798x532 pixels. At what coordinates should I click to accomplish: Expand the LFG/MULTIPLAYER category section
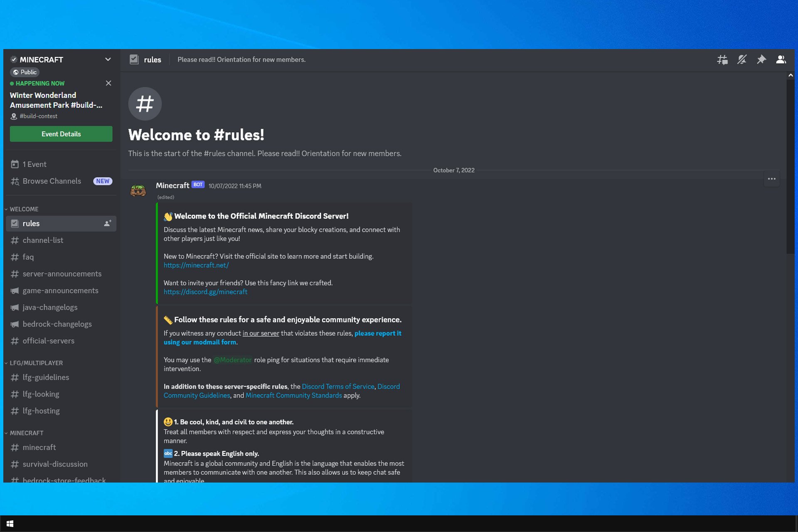click(37, 363)
